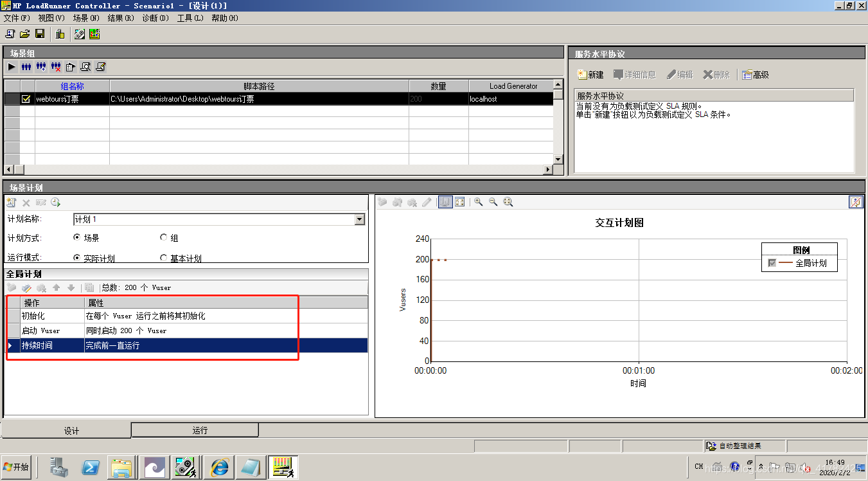Click the group table horizontal scrollbar right arrow

[548, 169]
